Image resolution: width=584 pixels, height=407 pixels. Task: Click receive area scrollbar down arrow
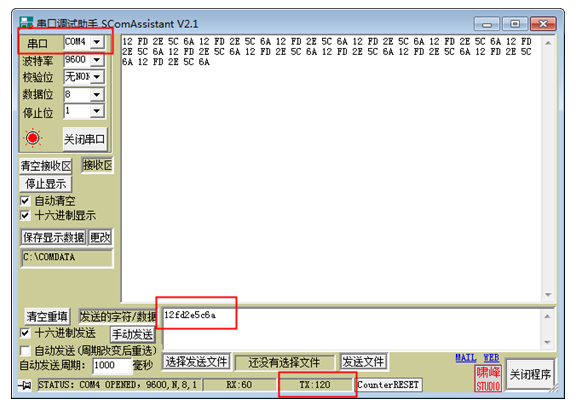point(548,295)
